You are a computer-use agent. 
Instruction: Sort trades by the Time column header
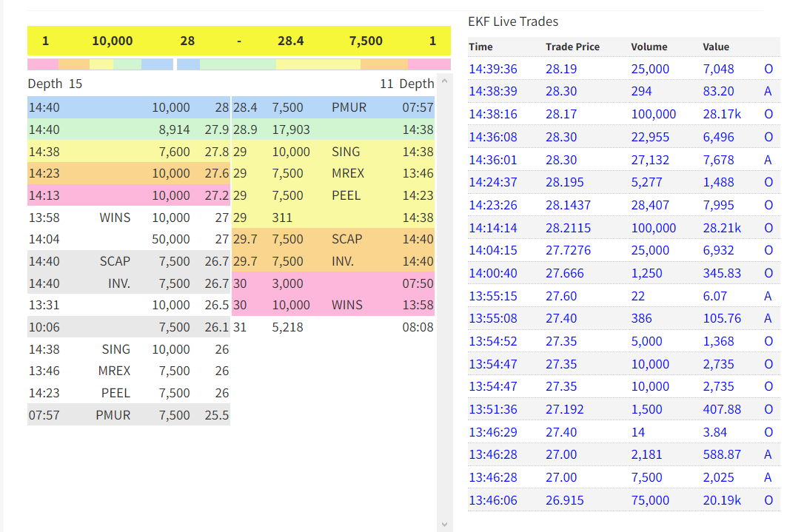pyautogui.click(x=480, y=47)
